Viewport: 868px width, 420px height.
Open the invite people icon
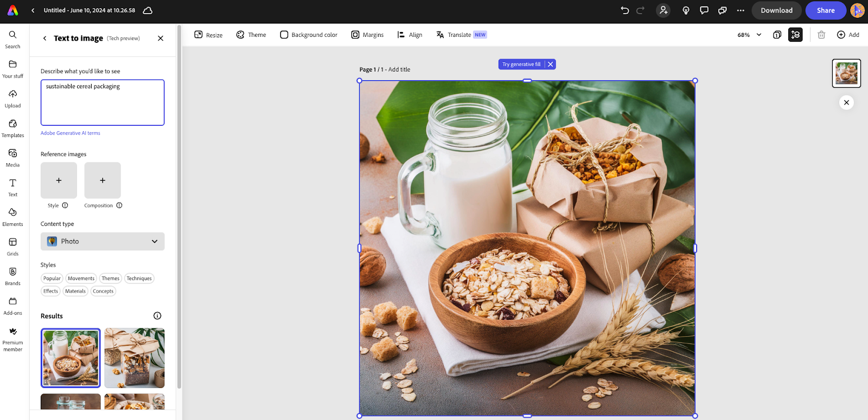point(663,10)
